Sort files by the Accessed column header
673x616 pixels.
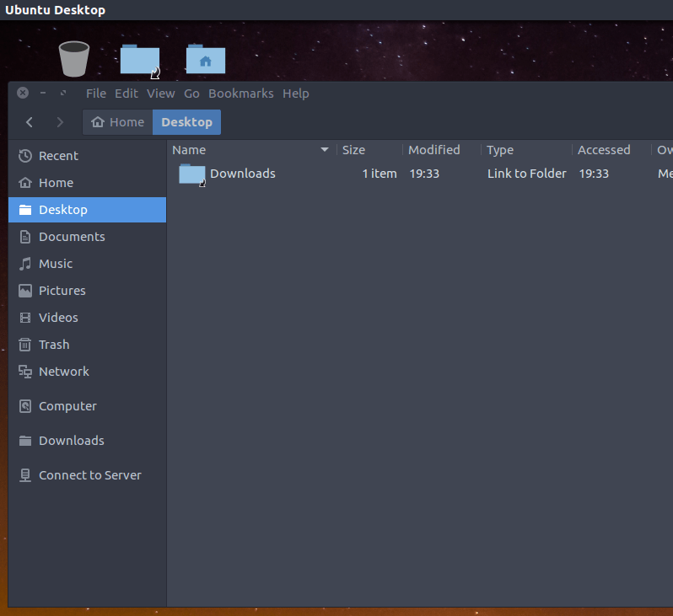tap(604, 150)
